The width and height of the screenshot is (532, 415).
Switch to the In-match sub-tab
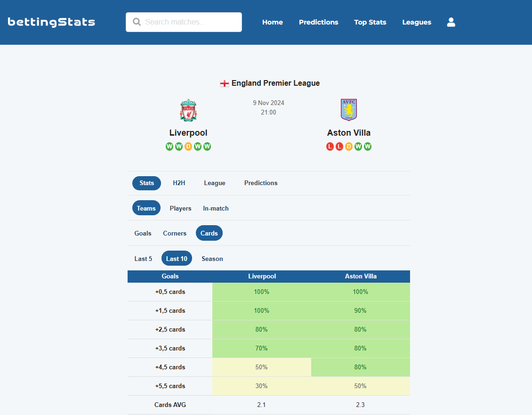(216, 208)
